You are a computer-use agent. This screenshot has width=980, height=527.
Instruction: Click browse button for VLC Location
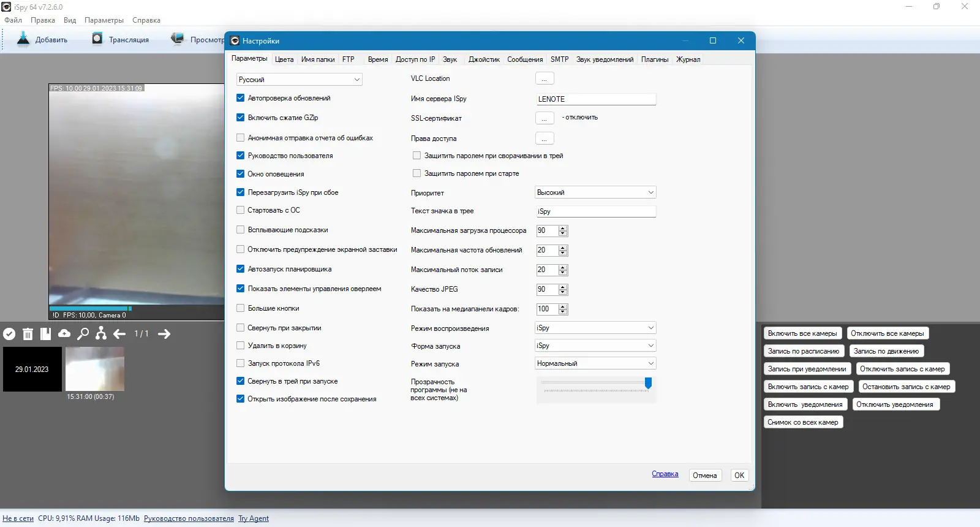(x=545, y=79)
